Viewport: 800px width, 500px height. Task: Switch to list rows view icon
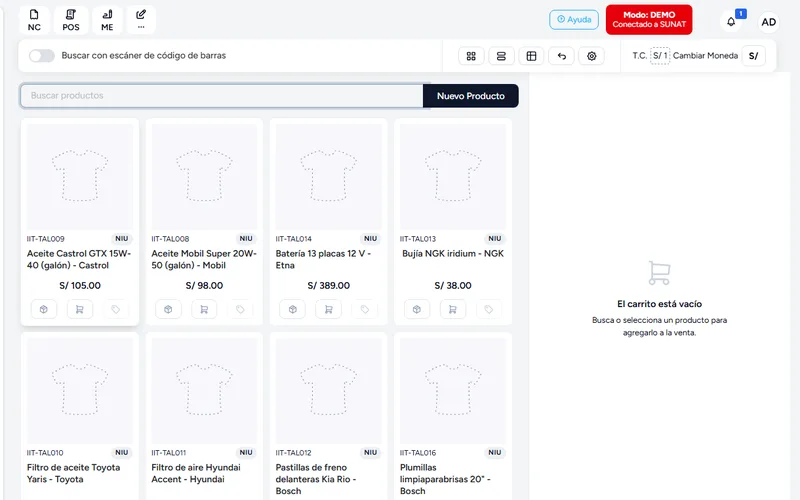[x=501, y=56]
